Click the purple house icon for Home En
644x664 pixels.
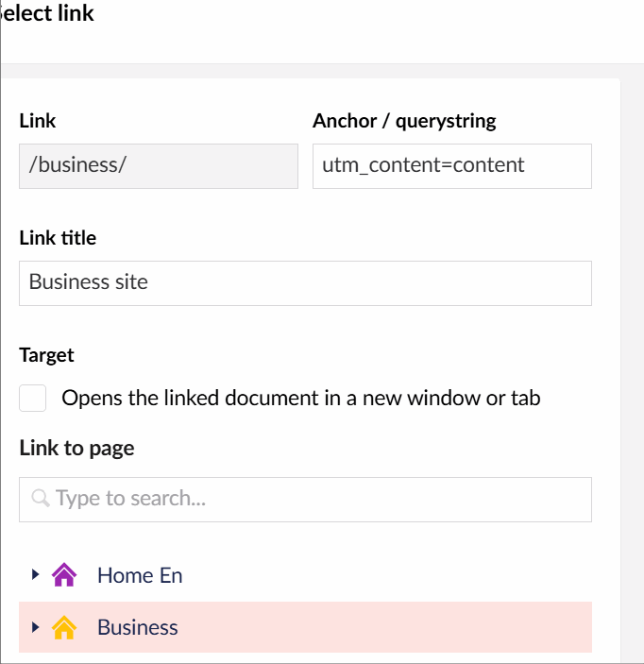(x=63, y=575)
